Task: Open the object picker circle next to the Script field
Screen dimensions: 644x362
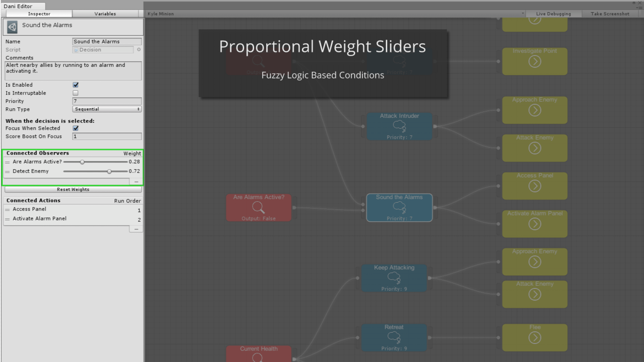Action: [139, 50]
